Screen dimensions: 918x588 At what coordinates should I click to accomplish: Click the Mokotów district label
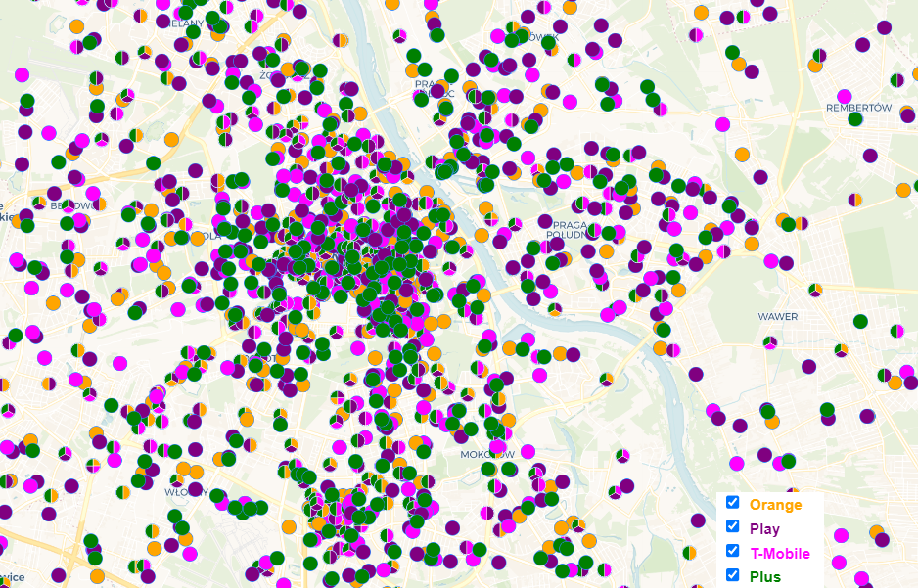487,455
